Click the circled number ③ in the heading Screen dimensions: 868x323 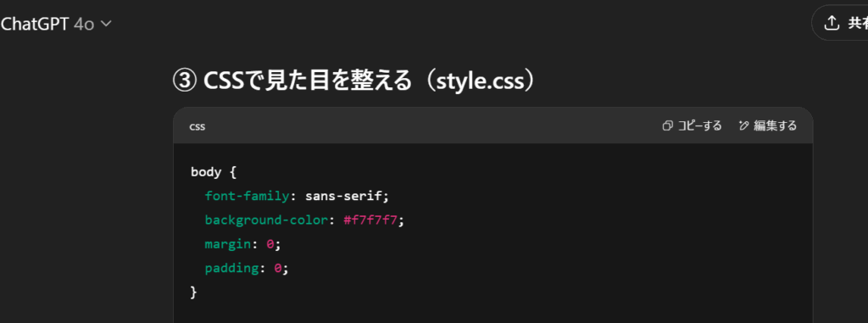(184, 82)
